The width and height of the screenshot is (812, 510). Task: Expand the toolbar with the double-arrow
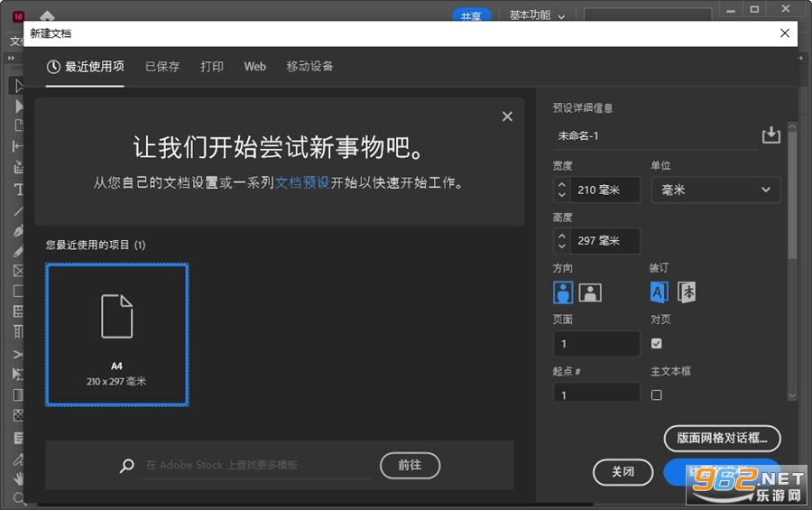pos(11,58)
